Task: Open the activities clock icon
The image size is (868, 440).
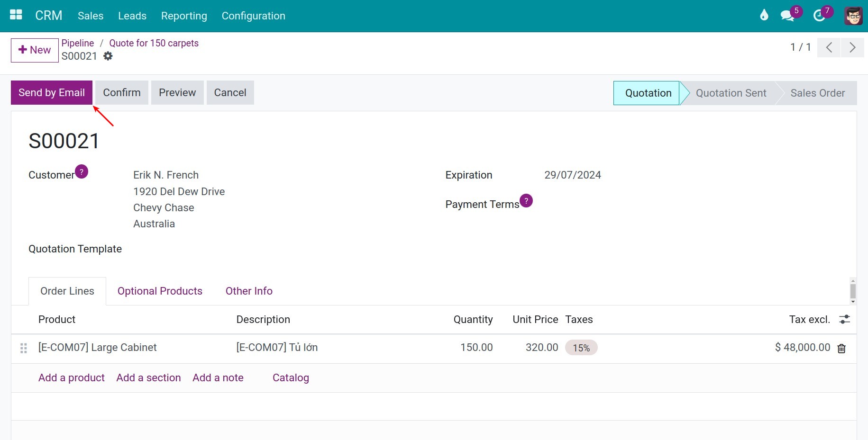Action: 819,16
